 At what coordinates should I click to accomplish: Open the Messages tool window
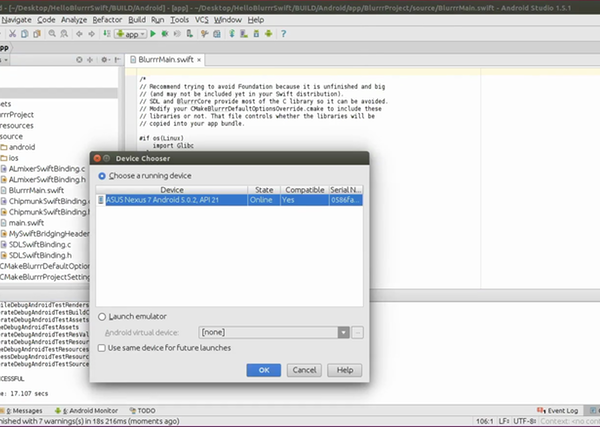[25, 410]
